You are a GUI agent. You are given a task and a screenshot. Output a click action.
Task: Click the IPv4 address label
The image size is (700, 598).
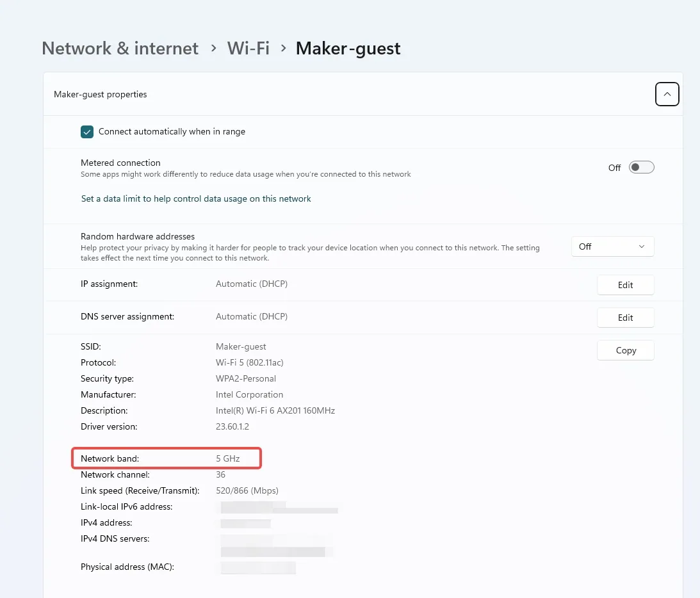pos(106,522)
